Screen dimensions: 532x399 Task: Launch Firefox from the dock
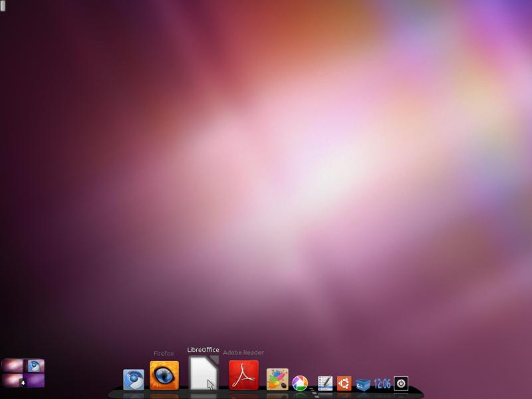pyautogui.click(x=164, y=375)
